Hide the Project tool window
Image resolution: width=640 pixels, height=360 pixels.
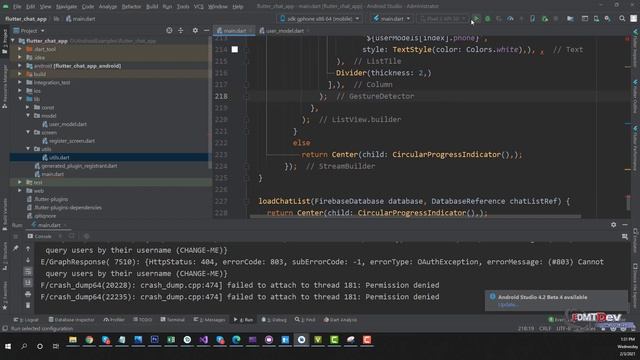tap(207, 31)
